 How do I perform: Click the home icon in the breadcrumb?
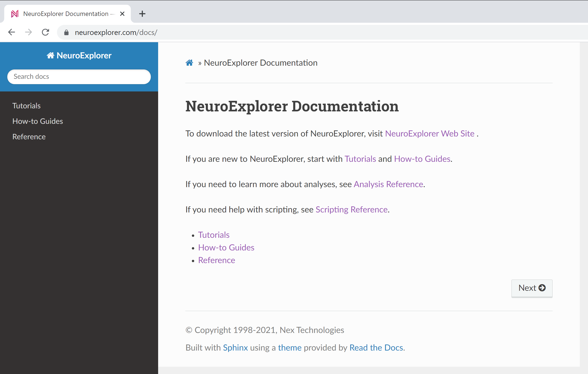point(190,63)
